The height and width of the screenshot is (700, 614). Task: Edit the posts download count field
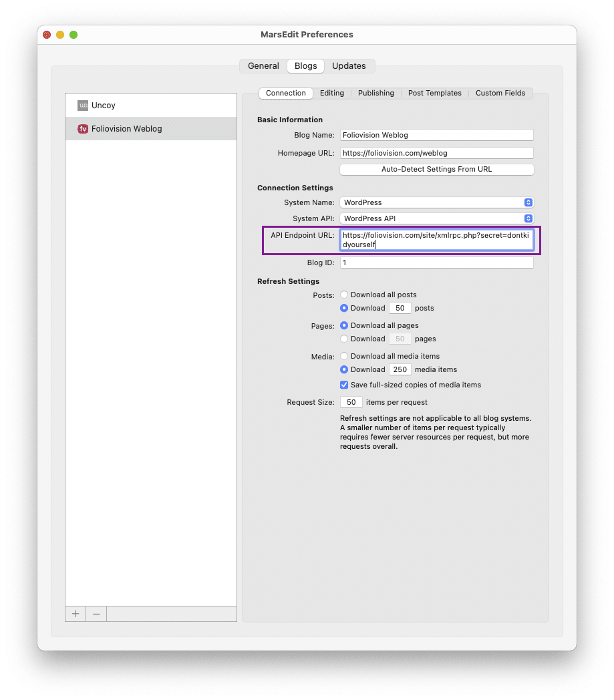coord(400,308)
